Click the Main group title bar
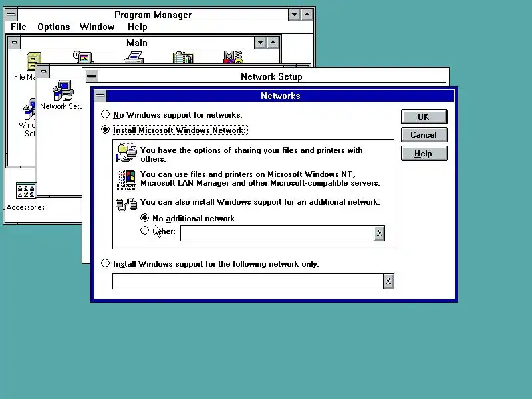 click(137, 43)
